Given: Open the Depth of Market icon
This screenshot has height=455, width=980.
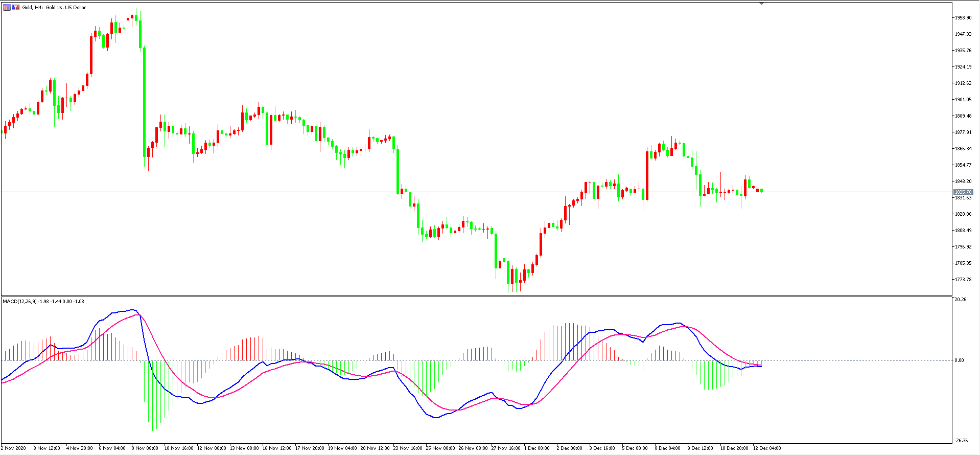Looking at the screenshot, I should click(16, 8).
